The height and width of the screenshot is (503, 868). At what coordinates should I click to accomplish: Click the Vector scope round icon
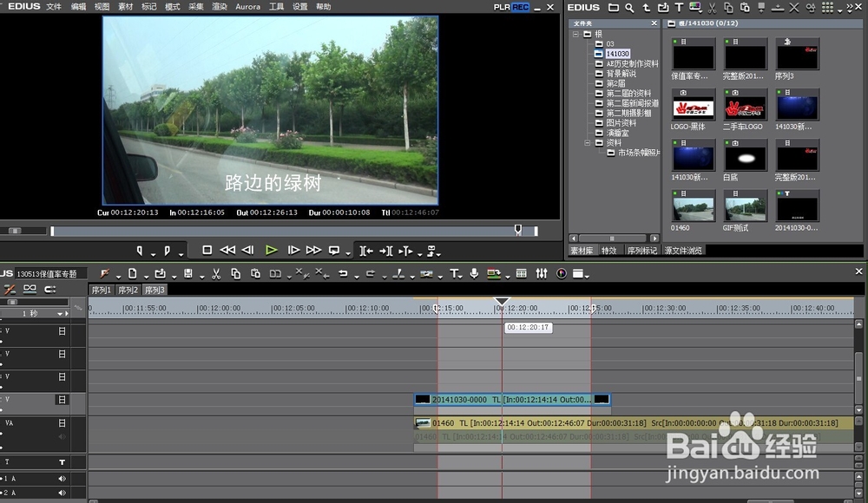click(x=562, y=273)
